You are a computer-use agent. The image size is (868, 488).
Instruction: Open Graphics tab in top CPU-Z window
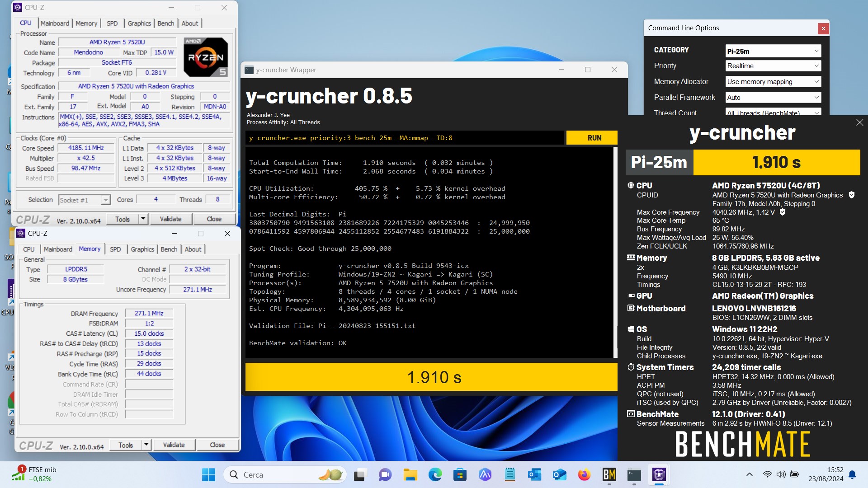tap(139, 23)
